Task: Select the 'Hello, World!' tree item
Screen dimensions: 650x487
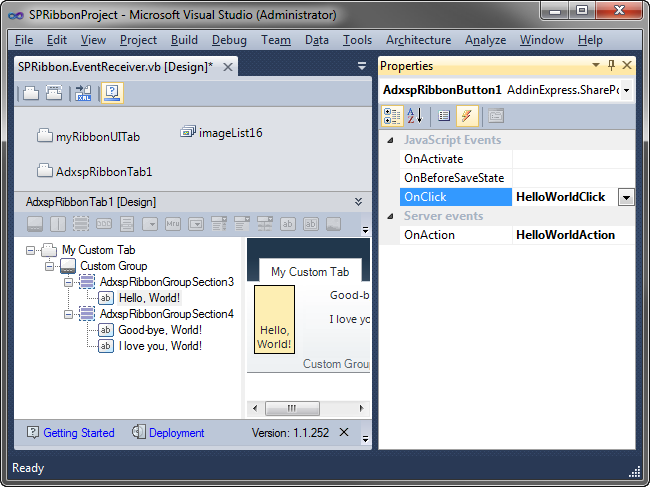Action: (x=149, y=298)
